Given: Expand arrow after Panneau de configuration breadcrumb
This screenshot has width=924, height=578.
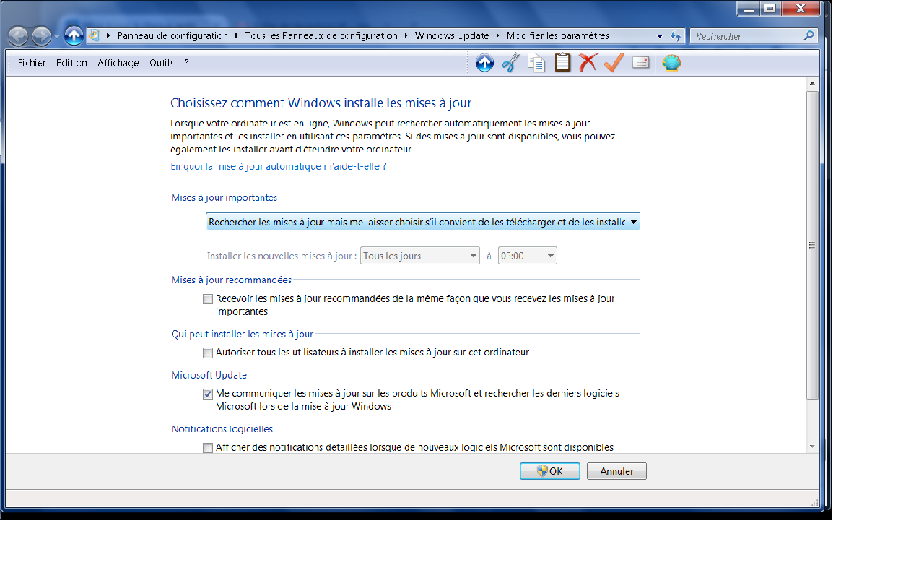Looking at the screenshot, I should tap(236, 35).
